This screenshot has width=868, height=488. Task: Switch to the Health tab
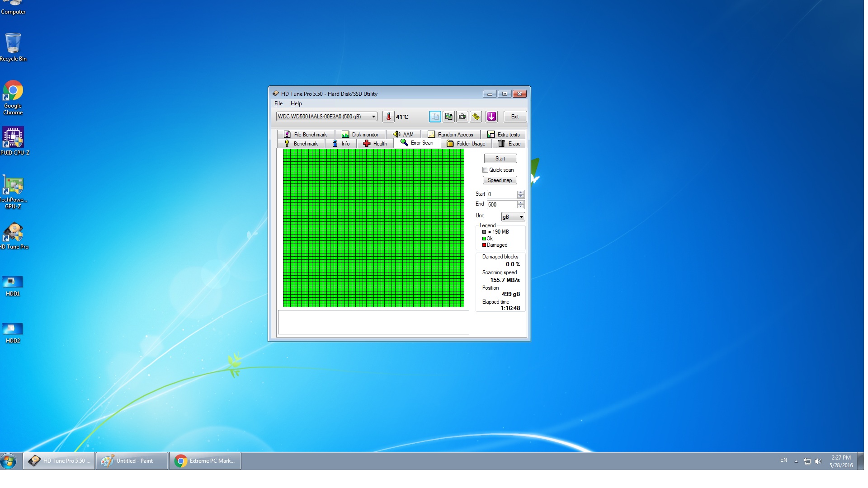(375, 144)
